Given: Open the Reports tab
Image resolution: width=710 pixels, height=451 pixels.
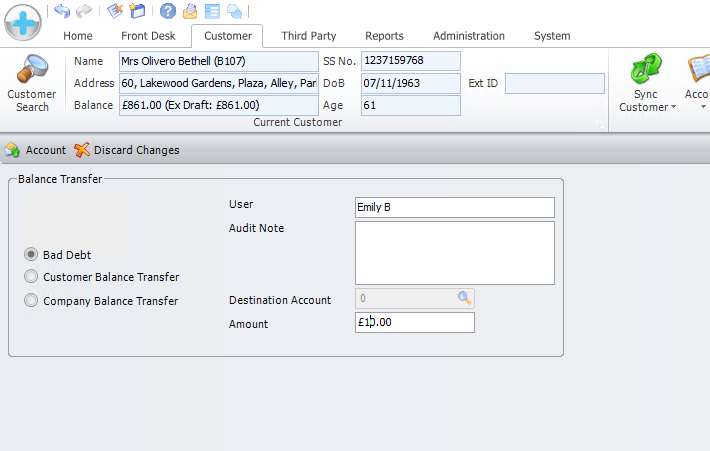Looking at the screenshot, I should pos(384,36).
